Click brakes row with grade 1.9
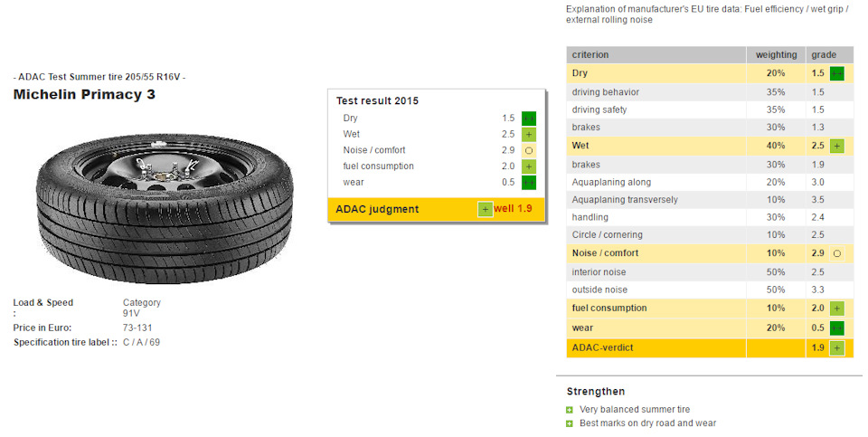 click(x=710, y=165)
